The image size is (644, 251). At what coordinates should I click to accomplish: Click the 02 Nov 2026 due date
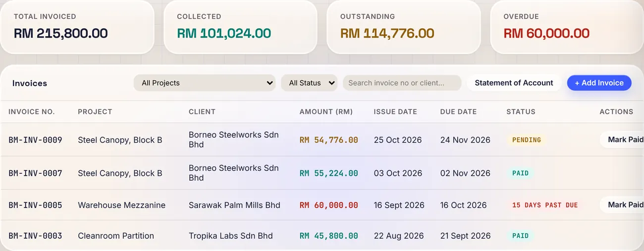465,173
